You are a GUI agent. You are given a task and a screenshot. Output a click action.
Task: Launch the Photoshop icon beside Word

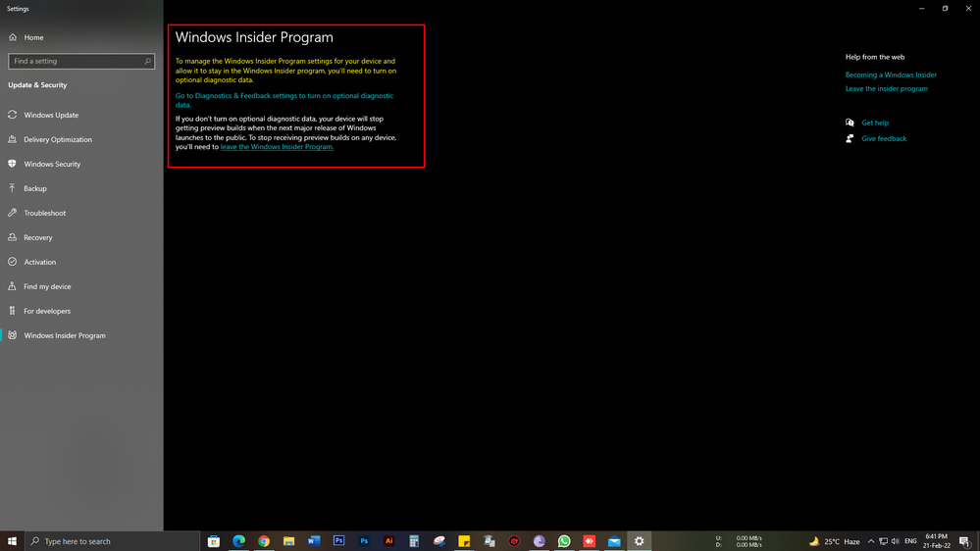point(338,541)
